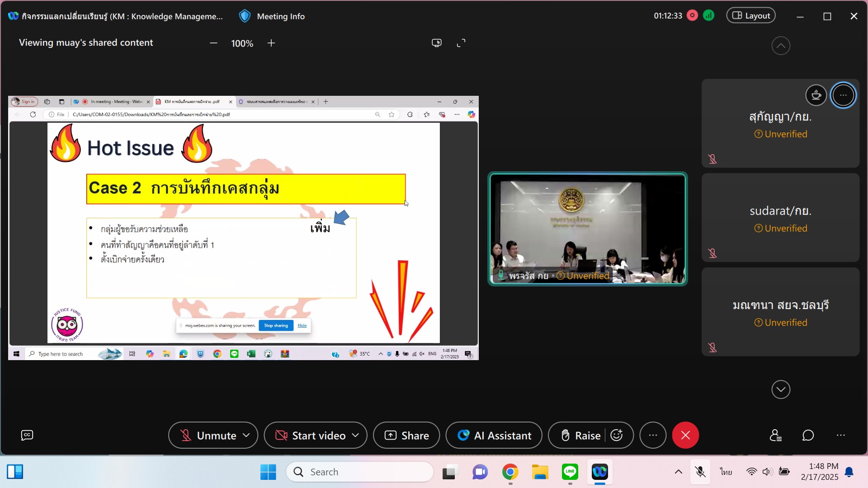
Task: Toggle Start video button
Action: (x=311, y=436)
